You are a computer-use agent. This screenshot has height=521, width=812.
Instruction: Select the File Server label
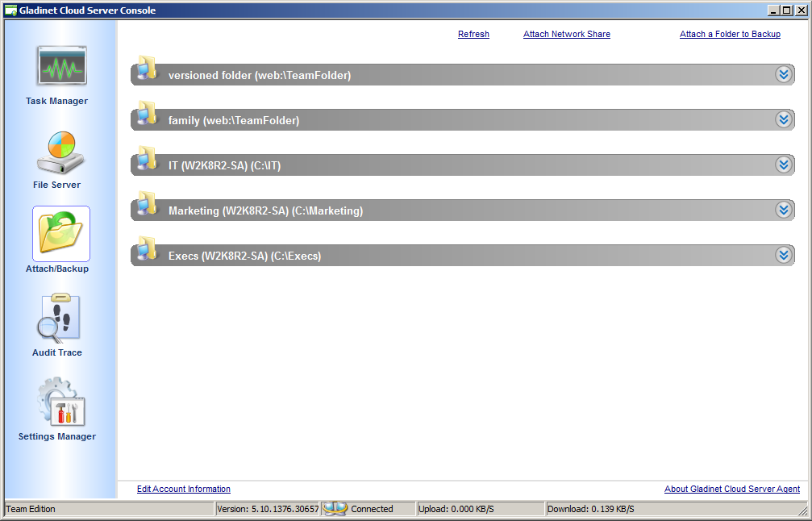coord(57,185)
